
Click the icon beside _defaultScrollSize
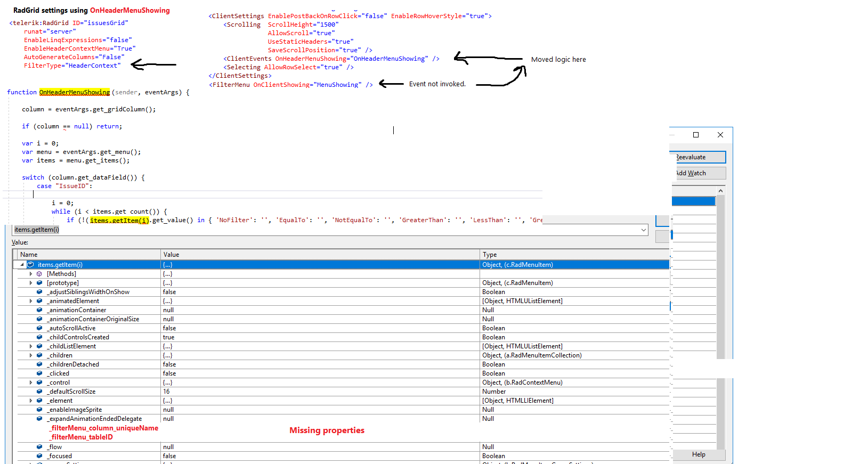(x=39, y=392)
